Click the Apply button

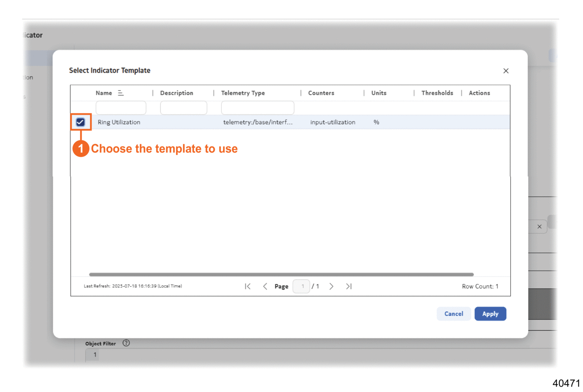(x=490, y=314)
